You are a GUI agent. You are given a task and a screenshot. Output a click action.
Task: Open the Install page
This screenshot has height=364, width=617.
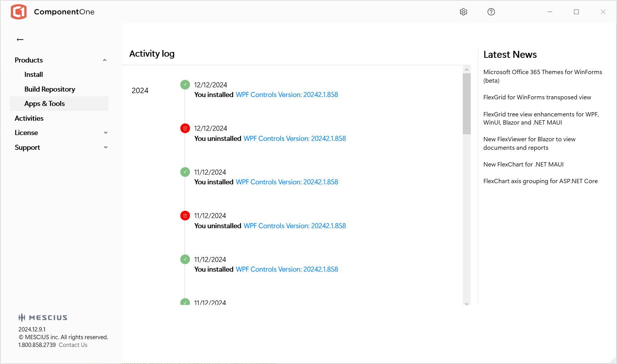click(x=33, y=75)
